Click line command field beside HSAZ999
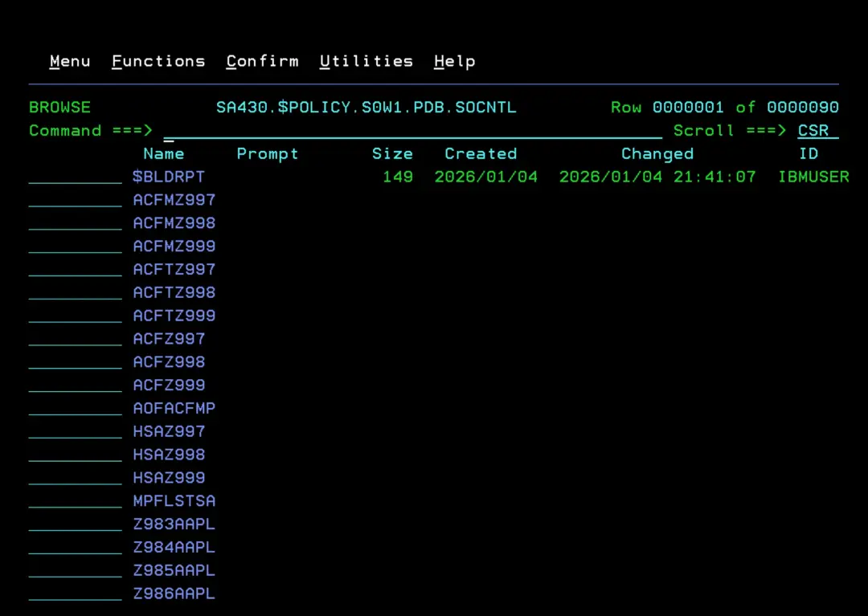This screenshot has width=868, height=616. [76, 479]
